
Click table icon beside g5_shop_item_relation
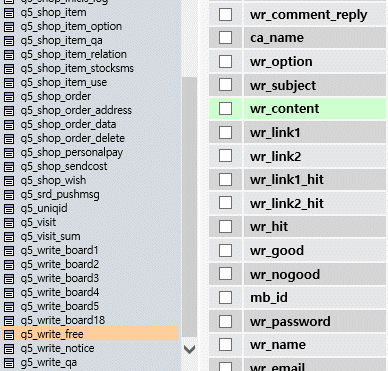9,55
